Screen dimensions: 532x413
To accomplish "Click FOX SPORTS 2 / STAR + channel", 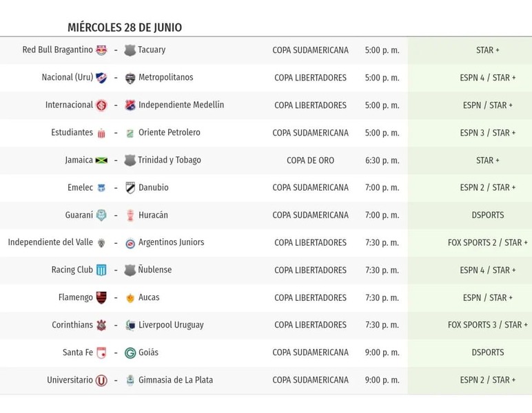I will click(488, 242).
